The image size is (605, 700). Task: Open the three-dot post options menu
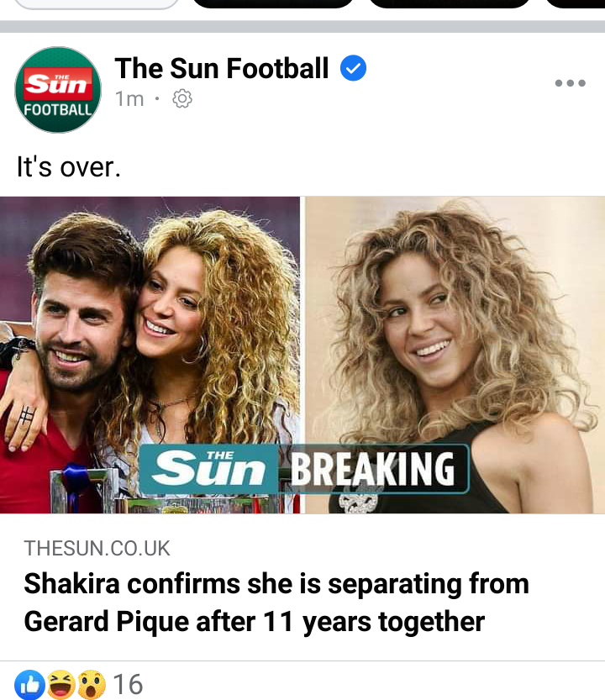tap(571, 83)
